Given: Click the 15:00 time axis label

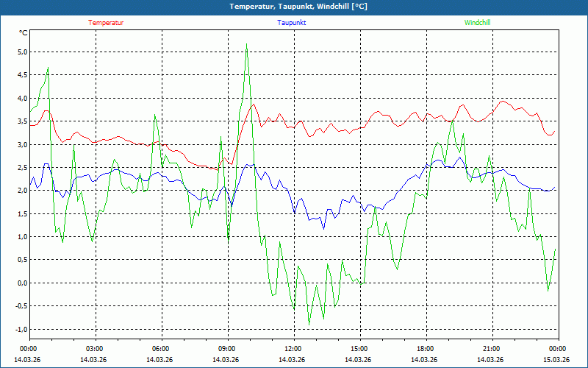Looking at the screenshot, I should click(359, 349).
